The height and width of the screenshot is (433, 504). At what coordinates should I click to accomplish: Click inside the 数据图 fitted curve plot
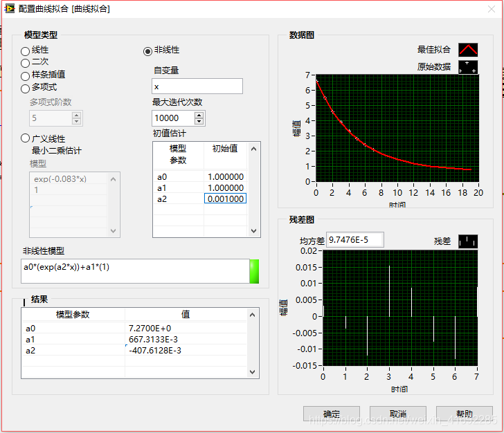coord(397,128)
